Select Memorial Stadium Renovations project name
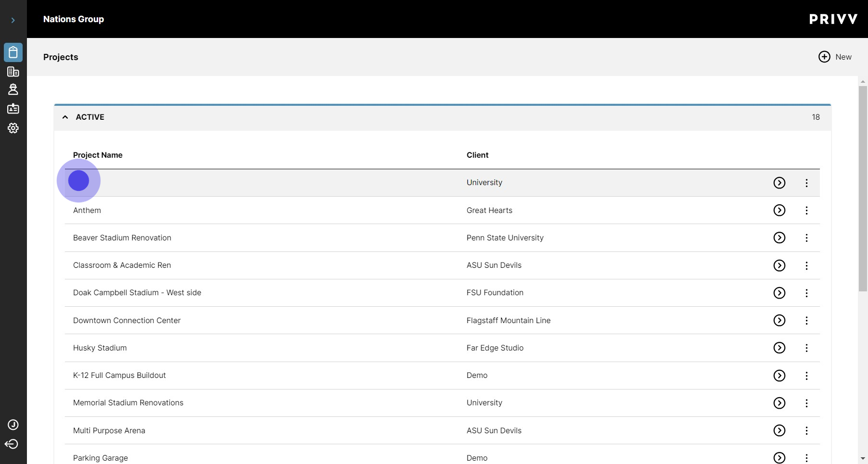Image resolution: width=868 pixels, height=464 pixels. [128, 402]
